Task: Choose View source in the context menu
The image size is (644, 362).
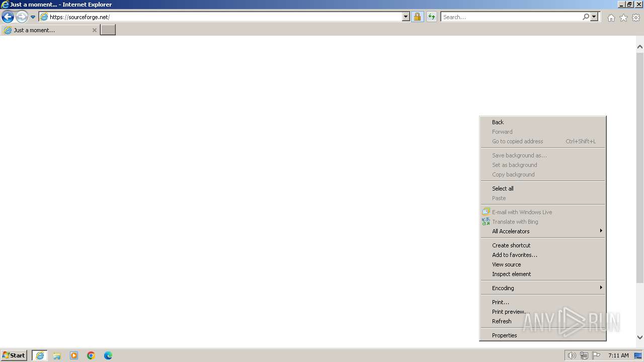Action: tap(543, 264)
